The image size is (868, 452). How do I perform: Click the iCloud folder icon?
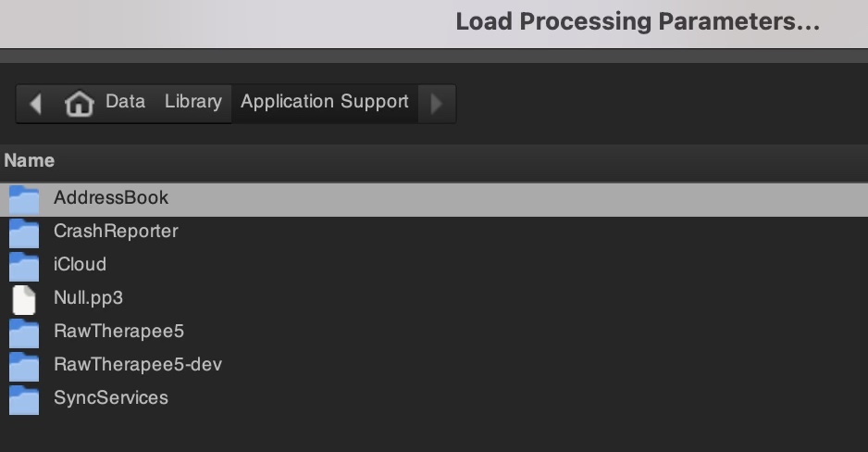pyautogui.click(x=24, y=266)
